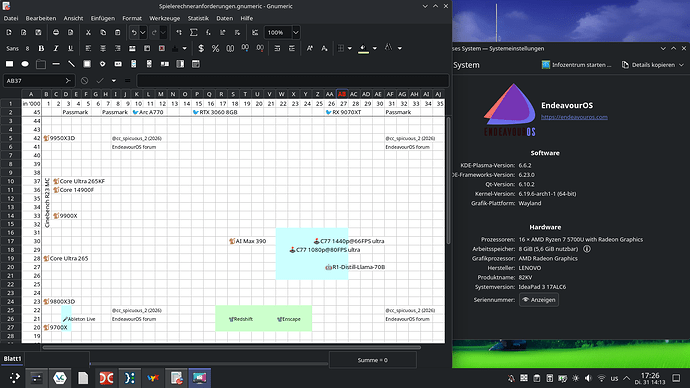This screenshot has height=388, width=690.
Task: Click the Wi-Fi network tray icon
Action: 601,378
